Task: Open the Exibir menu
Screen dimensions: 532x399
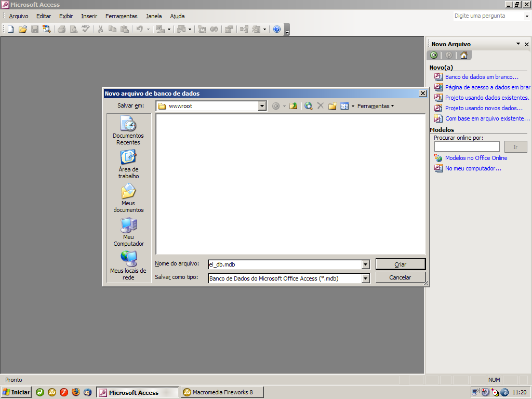Action: coord(66,16)
